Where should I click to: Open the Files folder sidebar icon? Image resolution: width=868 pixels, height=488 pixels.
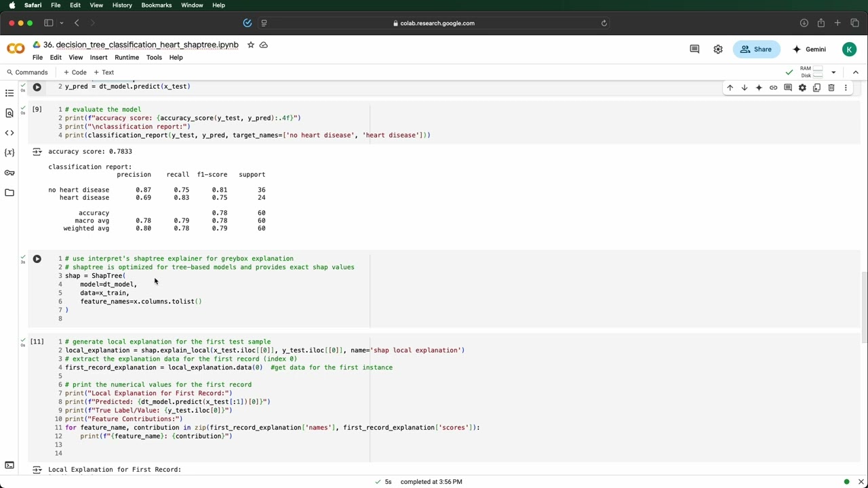click(x=9, y=192)
